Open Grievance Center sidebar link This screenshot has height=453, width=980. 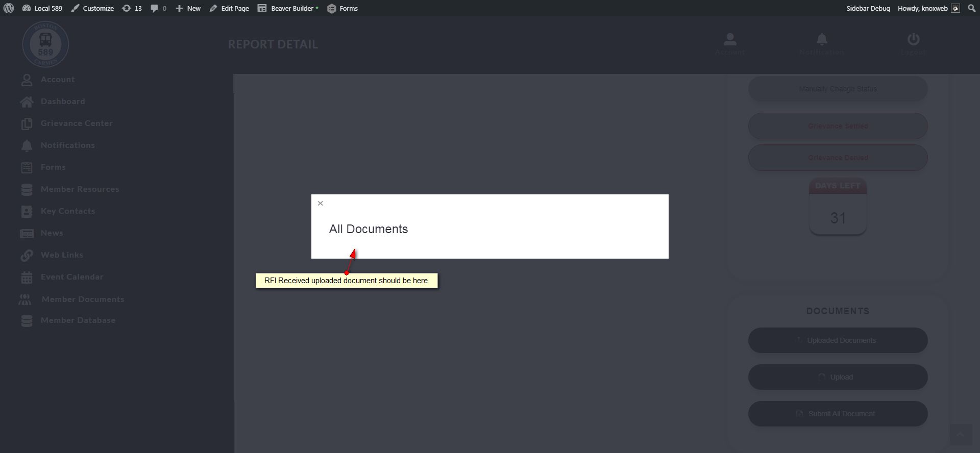(x=77, y=123)
